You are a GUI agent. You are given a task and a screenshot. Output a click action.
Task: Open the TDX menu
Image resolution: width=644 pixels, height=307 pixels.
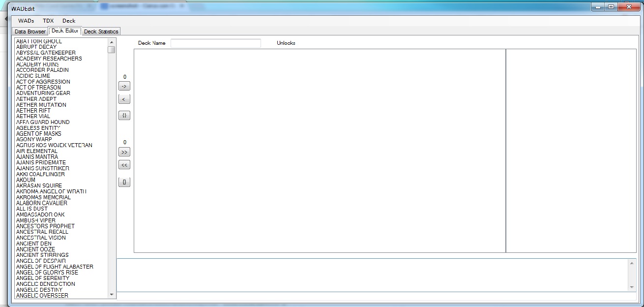(48, 21)
